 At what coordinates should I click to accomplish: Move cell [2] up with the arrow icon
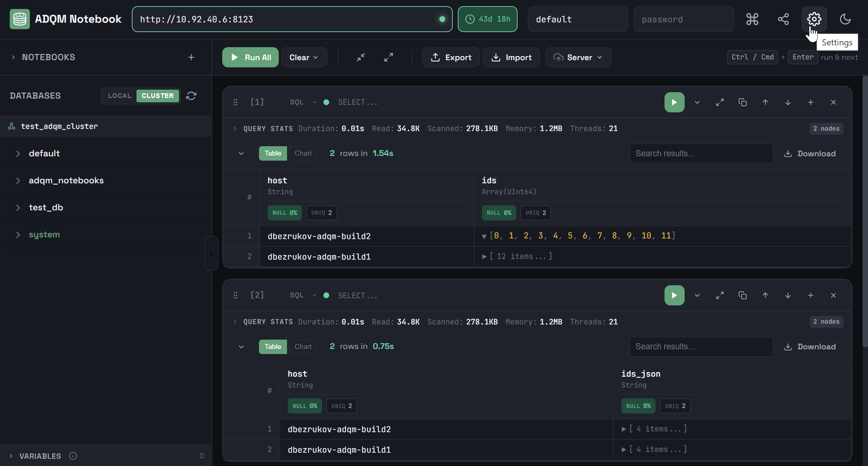click(765, 295)
